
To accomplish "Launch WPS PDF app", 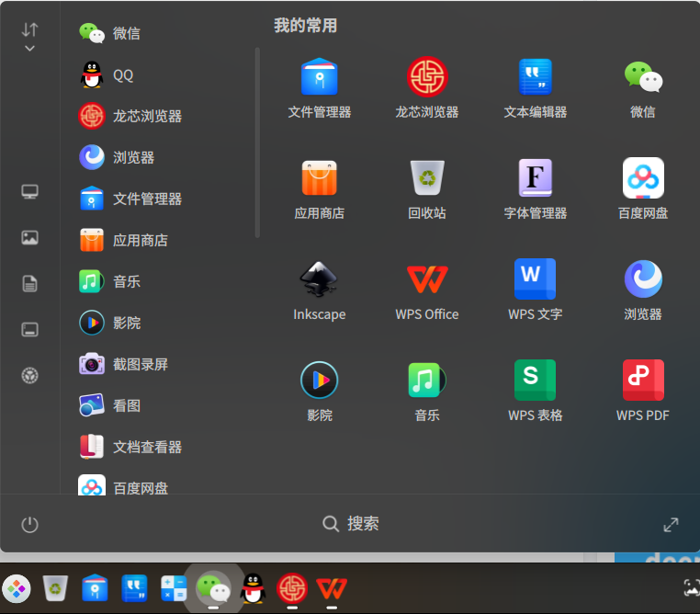I will (643, 392).
